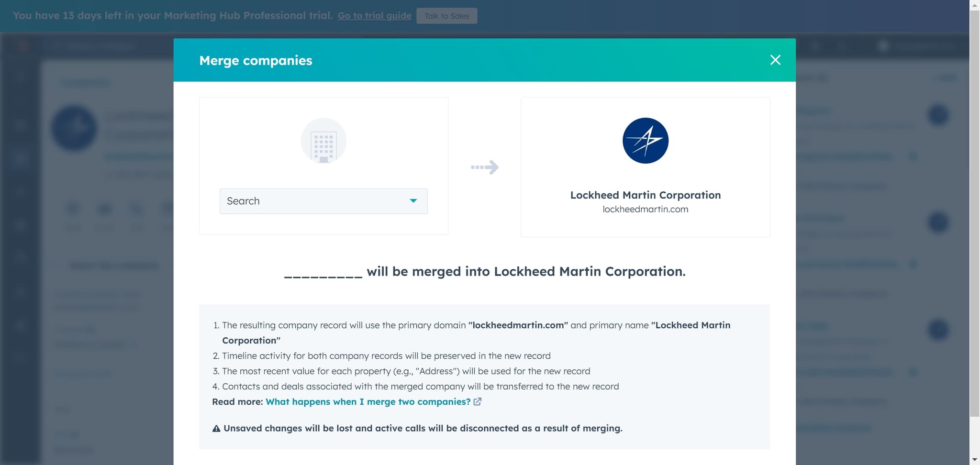Open the "Go to trial guide" link
Viewport: 980px width, 465px height.
pos(374,16)
